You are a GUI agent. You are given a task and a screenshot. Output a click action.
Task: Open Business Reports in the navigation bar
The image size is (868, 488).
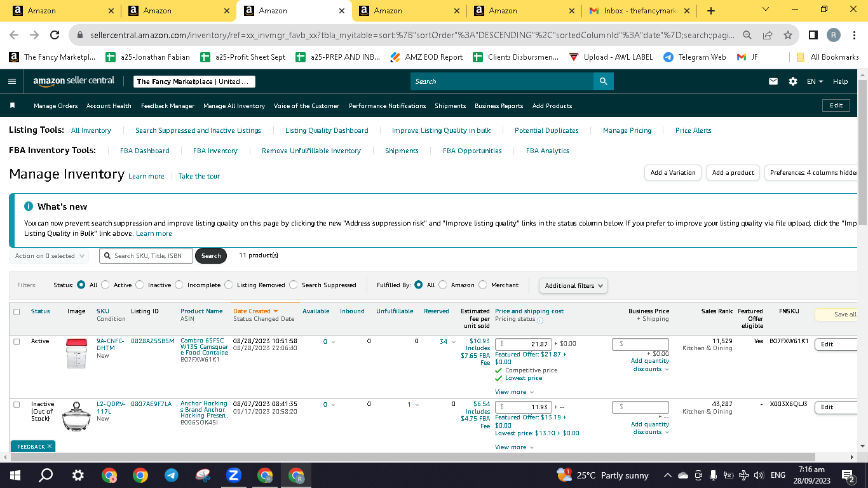coord(499,106)
